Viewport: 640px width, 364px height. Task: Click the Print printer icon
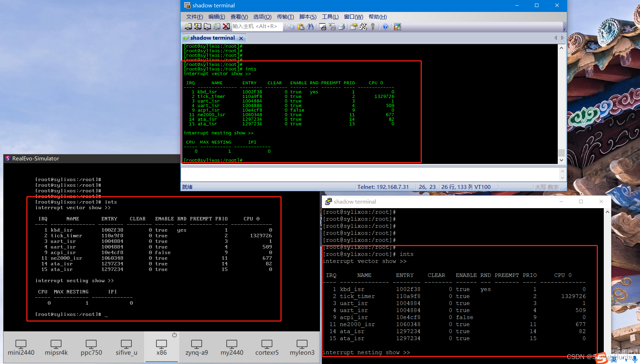(342, 27)
